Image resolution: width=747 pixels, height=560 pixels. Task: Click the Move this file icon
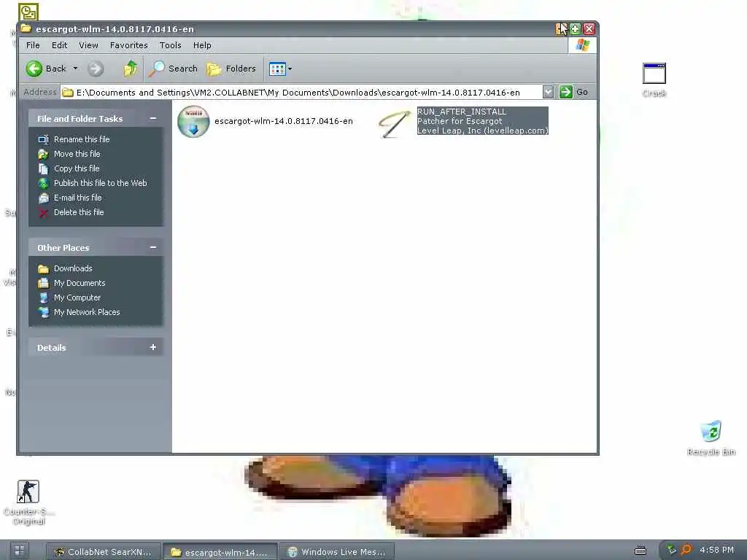(43, 155)
